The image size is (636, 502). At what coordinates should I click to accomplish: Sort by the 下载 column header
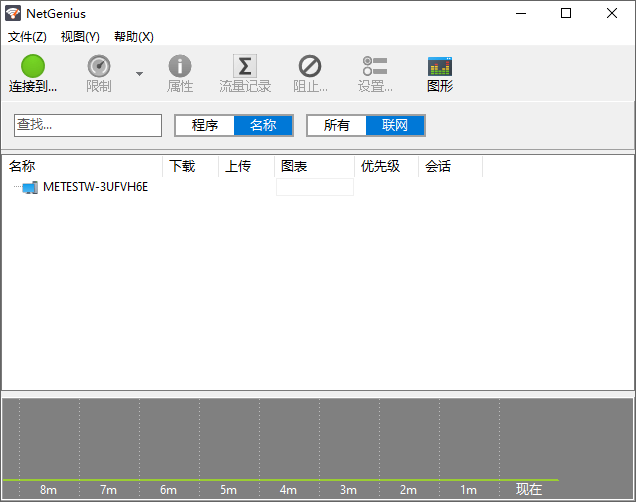190,166
